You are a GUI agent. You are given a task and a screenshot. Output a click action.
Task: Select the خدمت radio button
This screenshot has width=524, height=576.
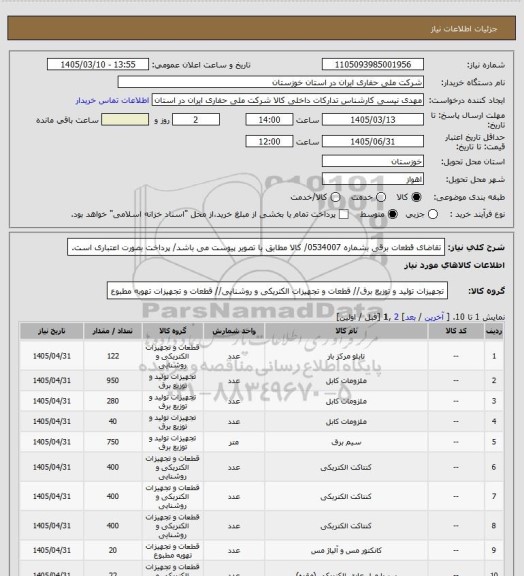[x=381, y=197]
